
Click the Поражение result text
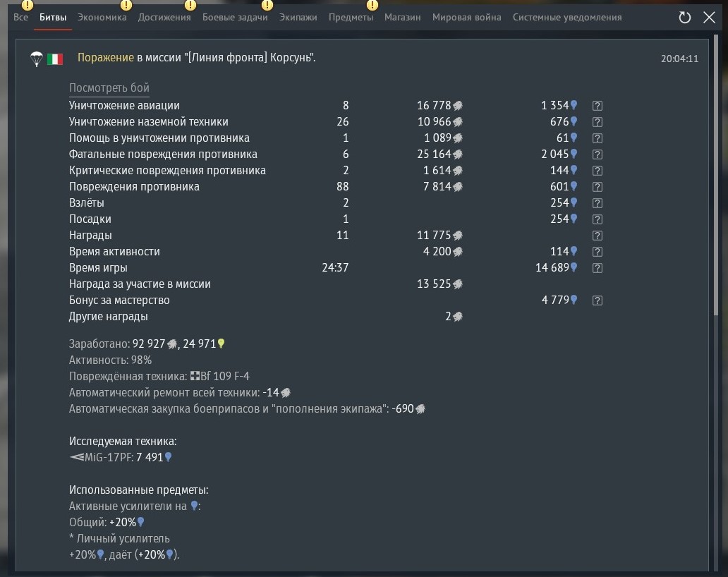pyautogui.click(x=105, y=58)
